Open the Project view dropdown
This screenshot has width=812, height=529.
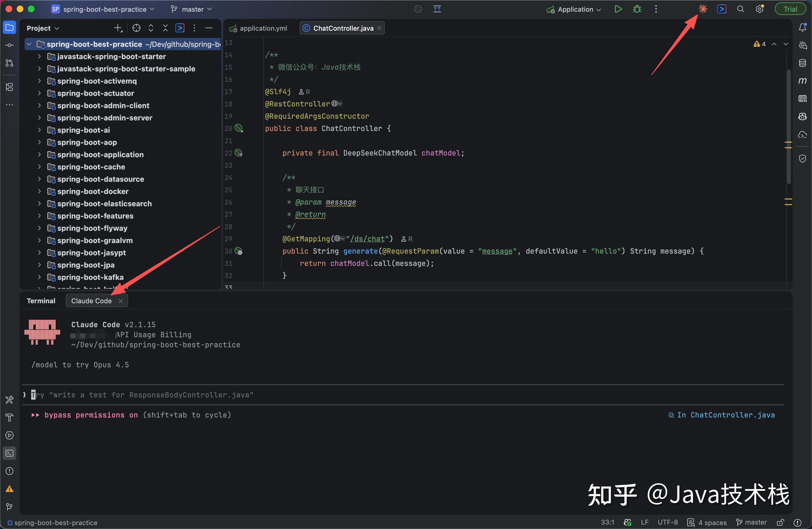43,28
